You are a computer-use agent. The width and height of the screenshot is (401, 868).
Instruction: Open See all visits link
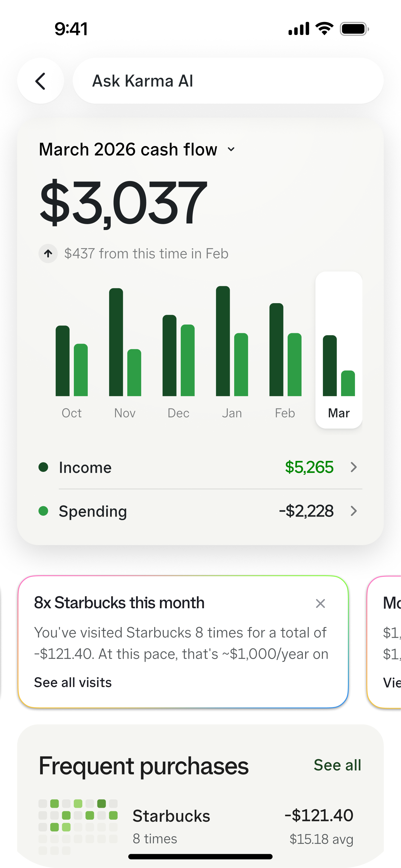tap(73, 682)
